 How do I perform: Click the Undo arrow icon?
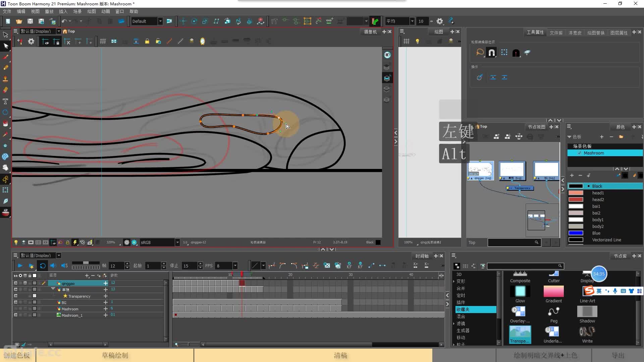64,21
